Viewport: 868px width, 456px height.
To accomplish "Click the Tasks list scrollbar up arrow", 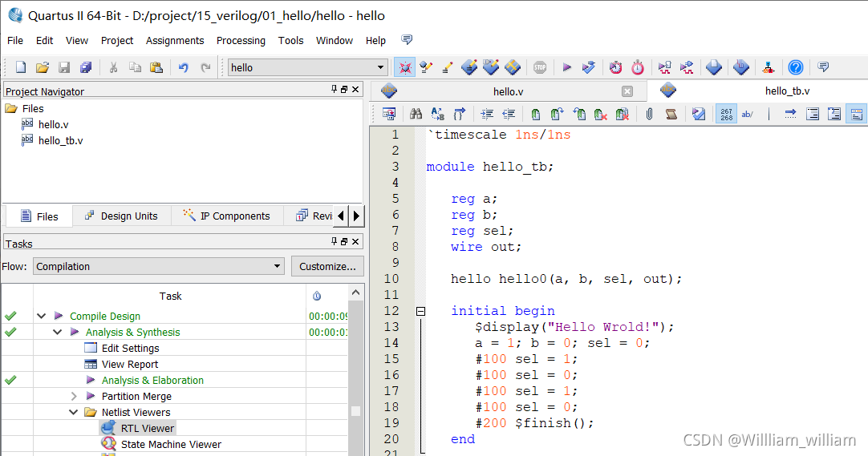I will click(355, 293).
